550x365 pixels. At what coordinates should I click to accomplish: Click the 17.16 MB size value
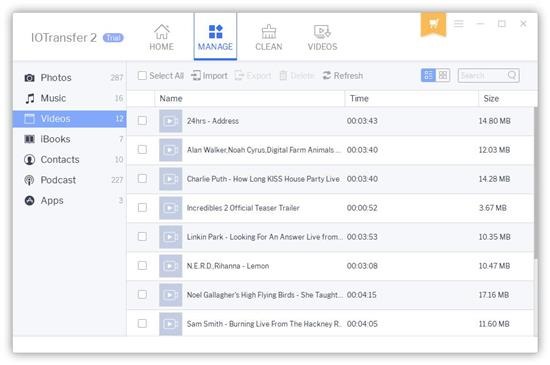pos(494,295)
